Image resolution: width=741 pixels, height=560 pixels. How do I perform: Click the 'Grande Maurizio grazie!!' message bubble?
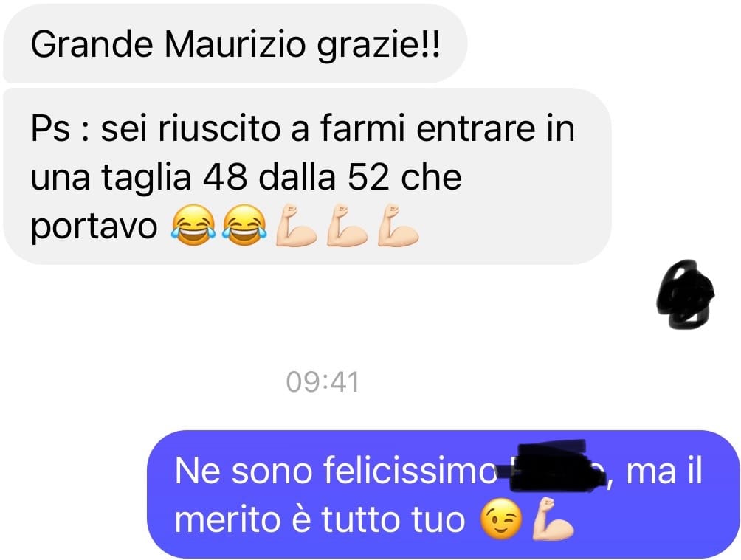coord(235,44)
